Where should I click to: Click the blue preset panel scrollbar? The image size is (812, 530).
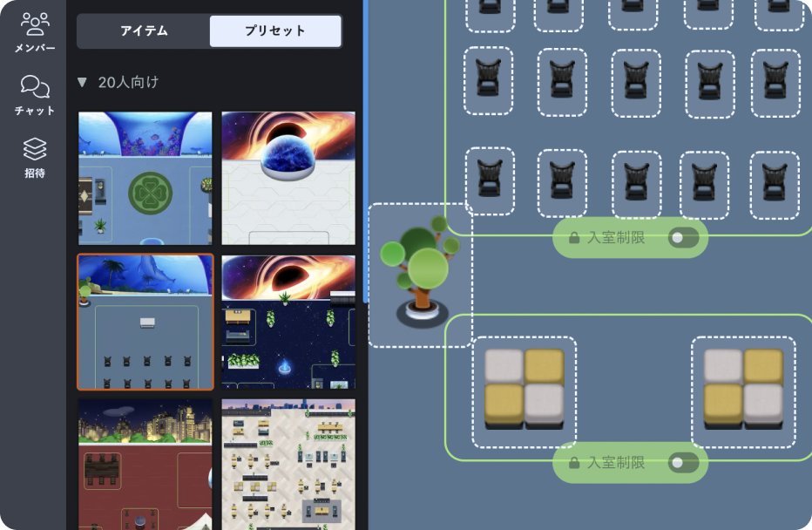[x=366, y=150]
